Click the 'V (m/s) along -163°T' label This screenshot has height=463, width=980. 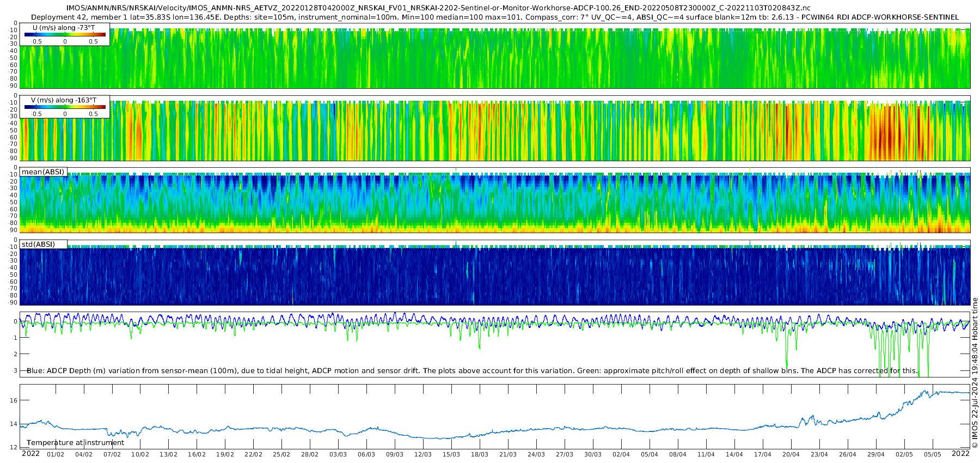click(x=64, y=100)
